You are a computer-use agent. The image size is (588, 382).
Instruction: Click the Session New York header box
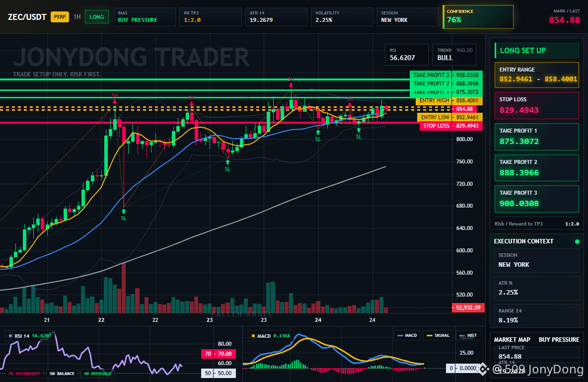408,17
